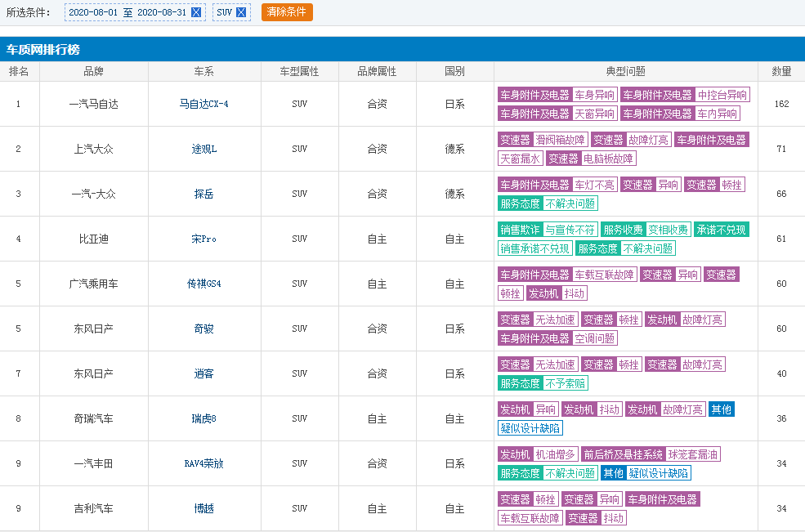Click the count value 66
Image resolution: width=805 pixels, height=532 pixels.
click(x=781, y=194)
